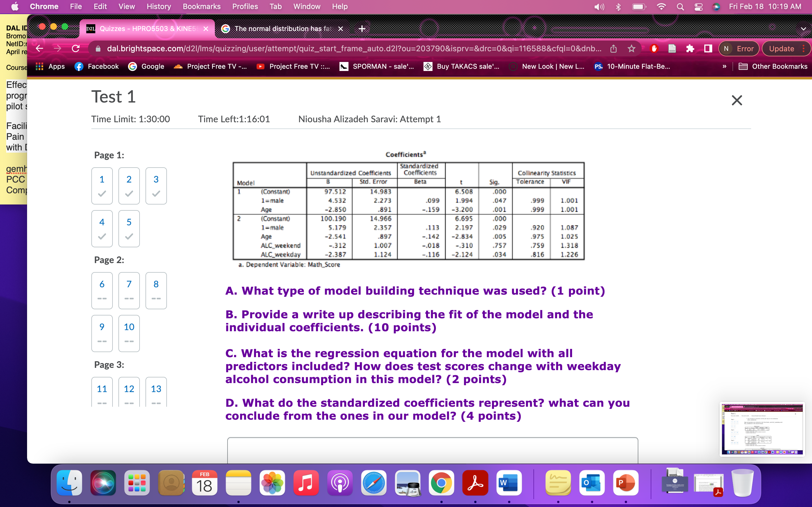Screen dimensions: 812x507
Task: Bookmark this quiz page with the star icon
Action: pos(632,48)
